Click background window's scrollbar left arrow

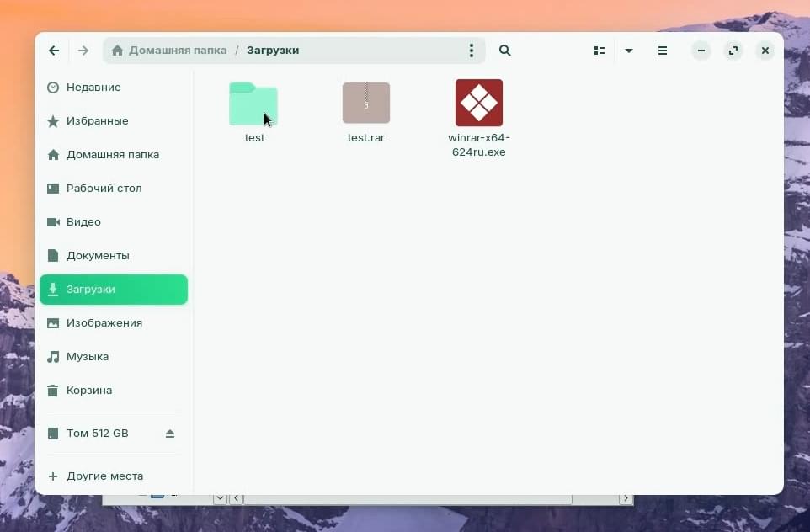(236, 498)
